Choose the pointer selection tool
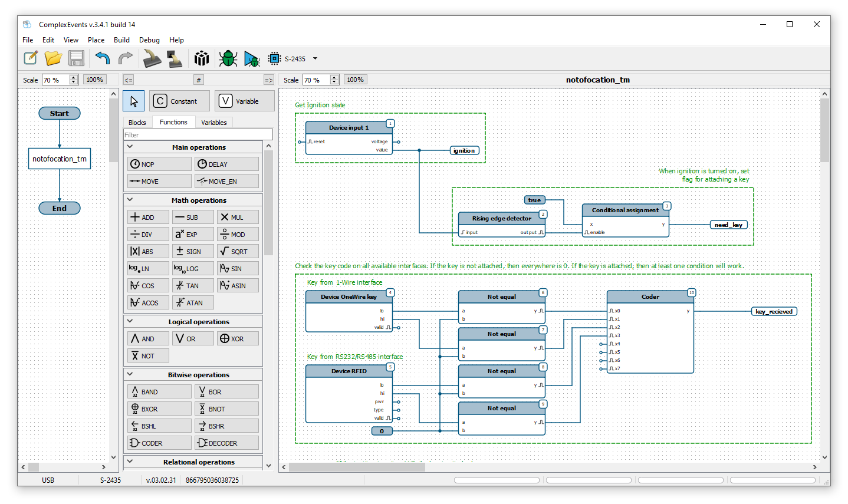The width and height of the screenshot is (848, 504). point(134,101)
